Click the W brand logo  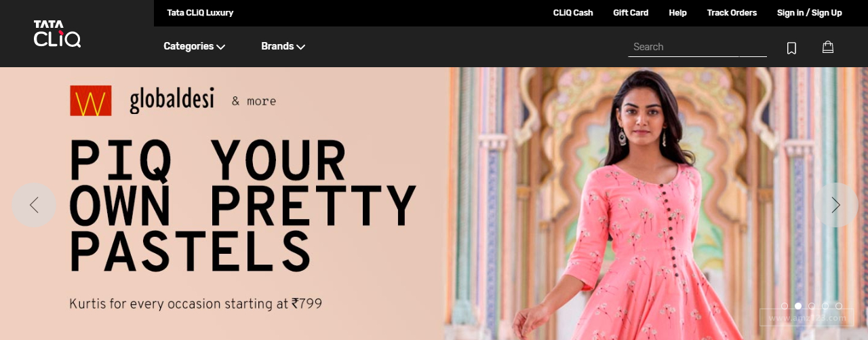(x=90, y=100)
